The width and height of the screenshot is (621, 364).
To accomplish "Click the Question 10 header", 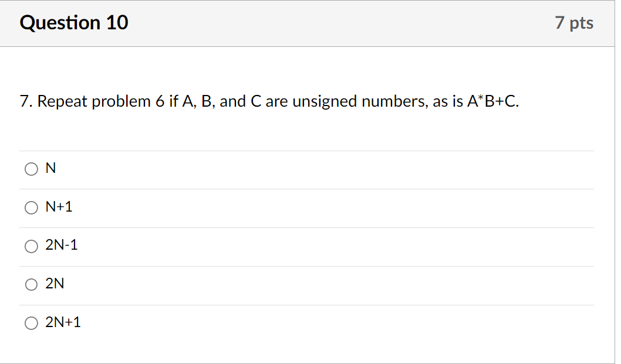I will click(x=73, y=23).
